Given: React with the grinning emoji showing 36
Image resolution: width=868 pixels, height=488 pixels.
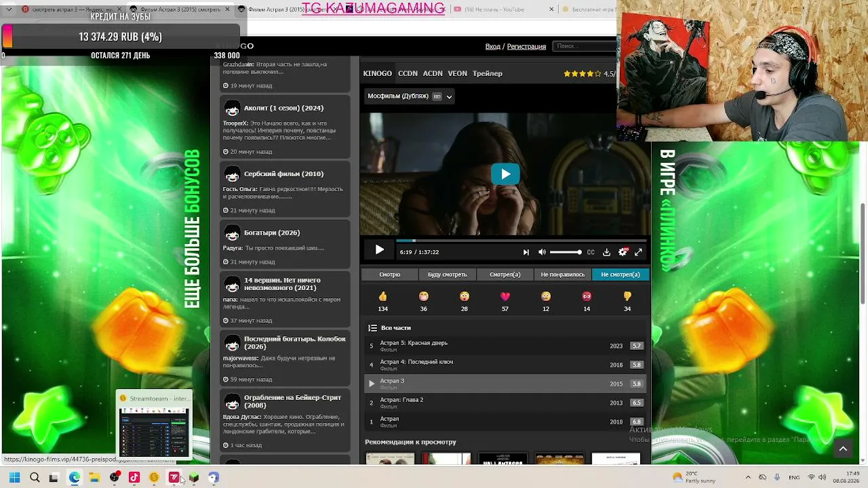Looking at the screenshot, I should click(x=424, y=296).
